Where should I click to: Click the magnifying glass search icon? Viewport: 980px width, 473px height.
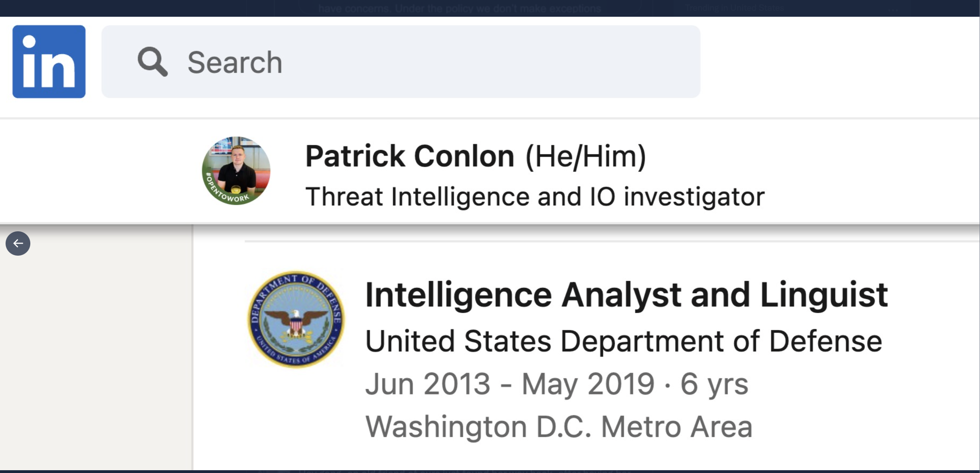click(x=152, y=62)
